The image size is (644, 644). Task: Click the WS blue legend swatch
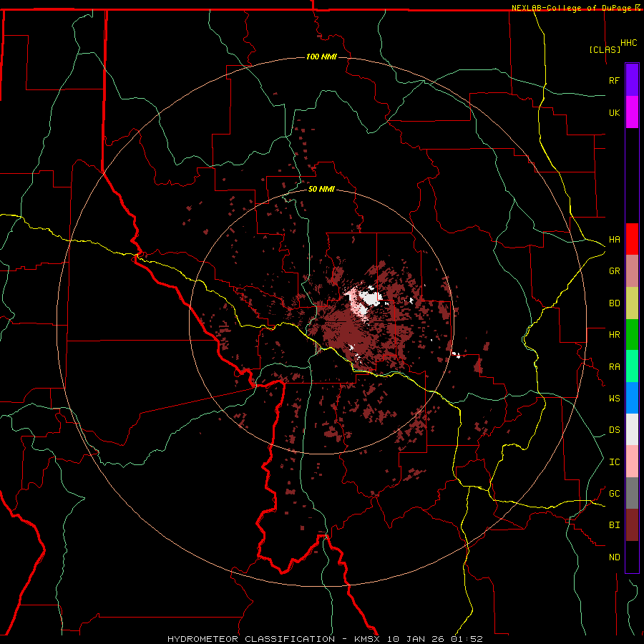coord(632,398)
